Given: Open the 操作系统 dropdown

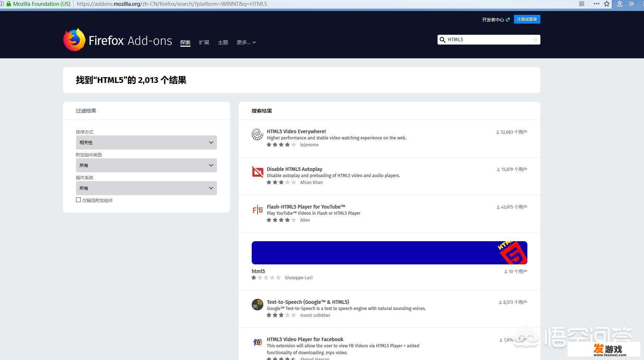Looking at the screenshot, I should pyautogui.click(x=146, y=188).
